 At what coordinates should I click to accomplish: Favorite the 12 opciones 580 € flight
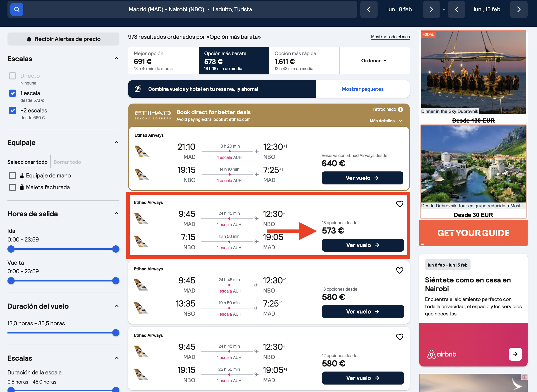point(399,337)
